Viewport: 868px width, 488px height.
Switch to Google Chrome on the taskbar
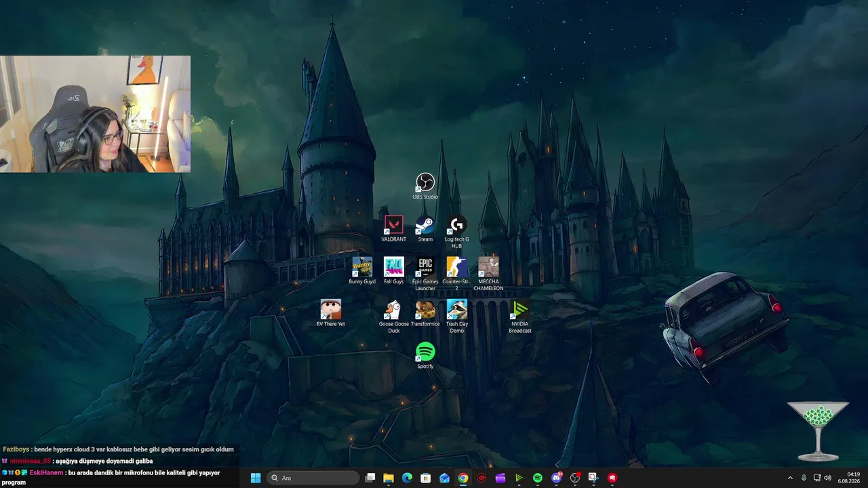point(462,478)
